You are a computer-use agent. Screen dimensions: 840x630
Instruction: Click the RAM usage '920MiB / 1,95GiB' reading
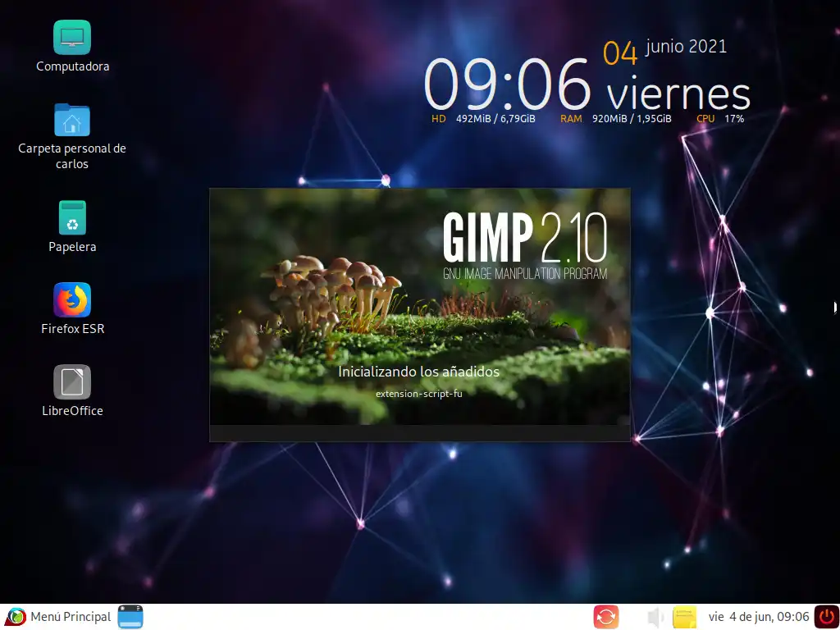632,119
